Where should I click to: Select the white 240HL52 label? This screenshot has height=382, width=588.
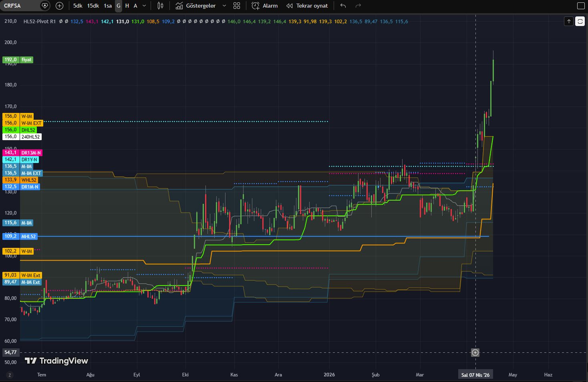click(x=22, y=137)
